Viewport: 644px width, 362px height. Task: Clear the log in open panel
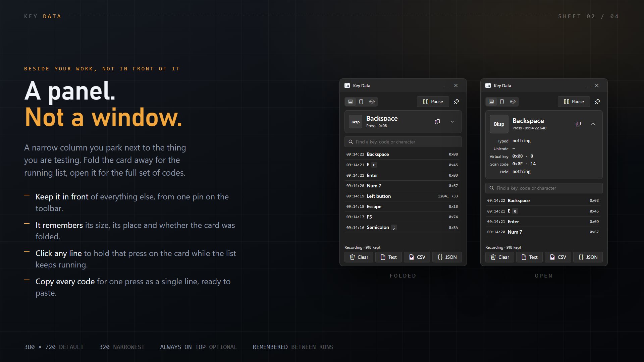pyautogui.click(x=500, y=257)
